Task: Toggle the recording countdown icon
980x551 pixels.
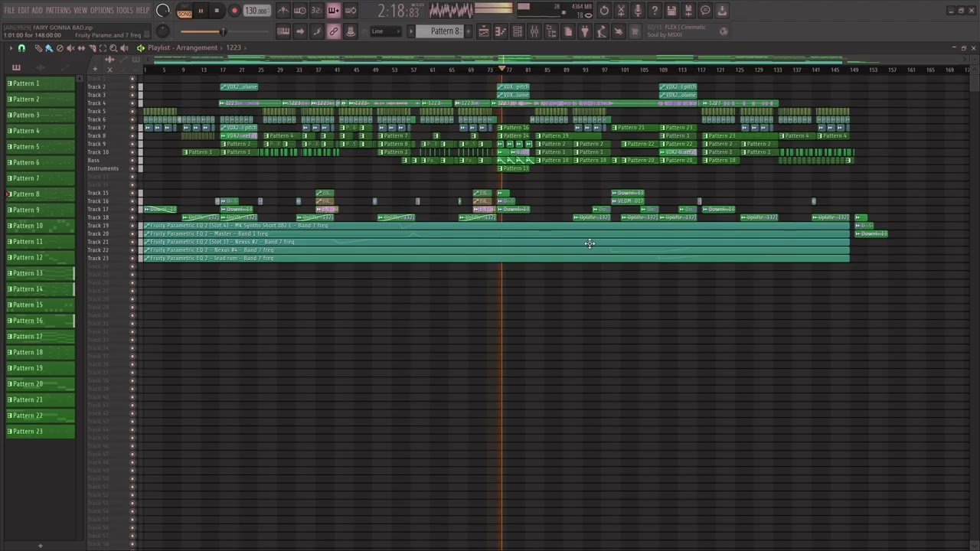Action: (317, 11)
